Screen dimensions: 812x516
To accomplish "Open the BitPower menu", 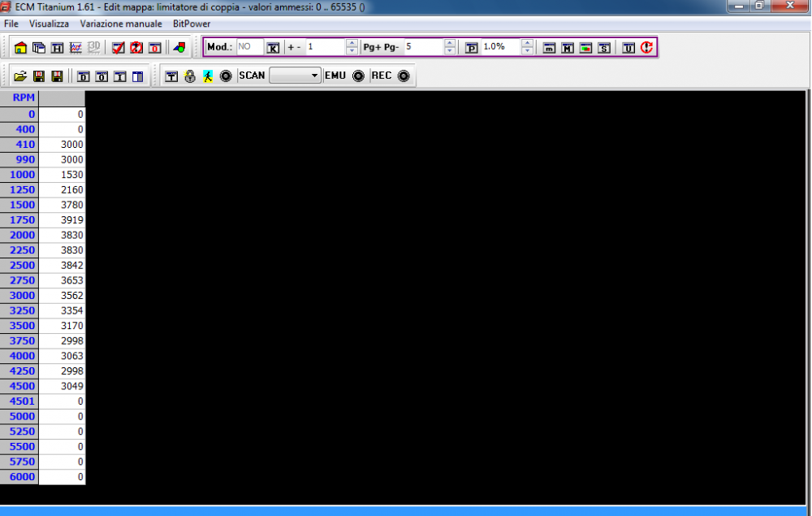I will (x=192, y=24).
